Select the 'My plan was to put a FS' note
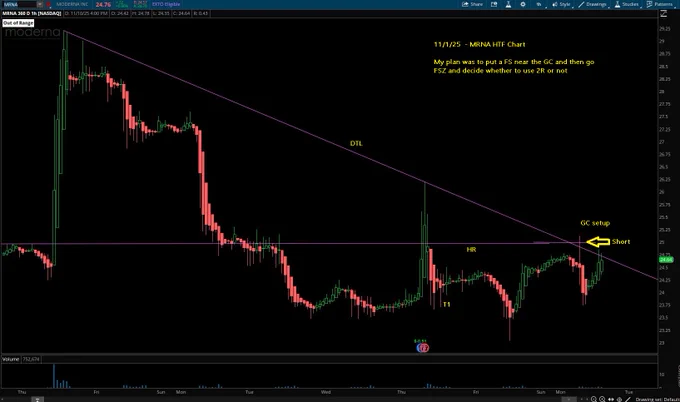Viewport: 680px width, 402px height. (514, 66)
